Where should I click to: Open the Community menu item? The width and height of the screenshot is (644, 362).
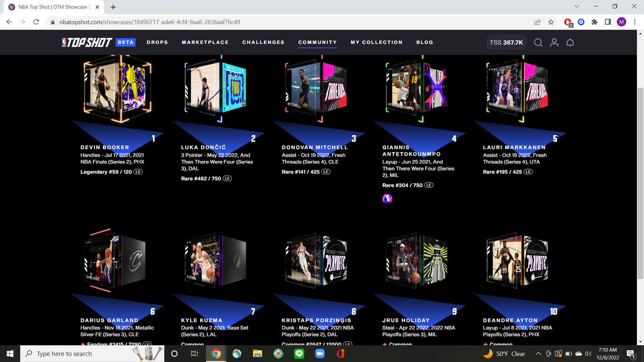[318, 42]
